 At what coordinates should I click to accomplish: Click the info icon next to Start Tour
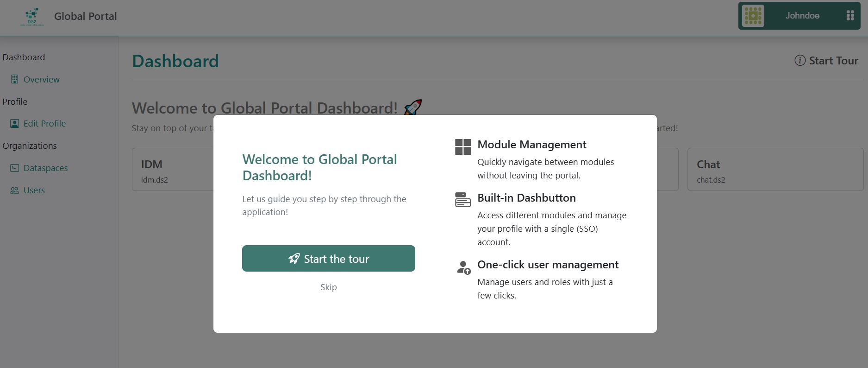(799, 61)
